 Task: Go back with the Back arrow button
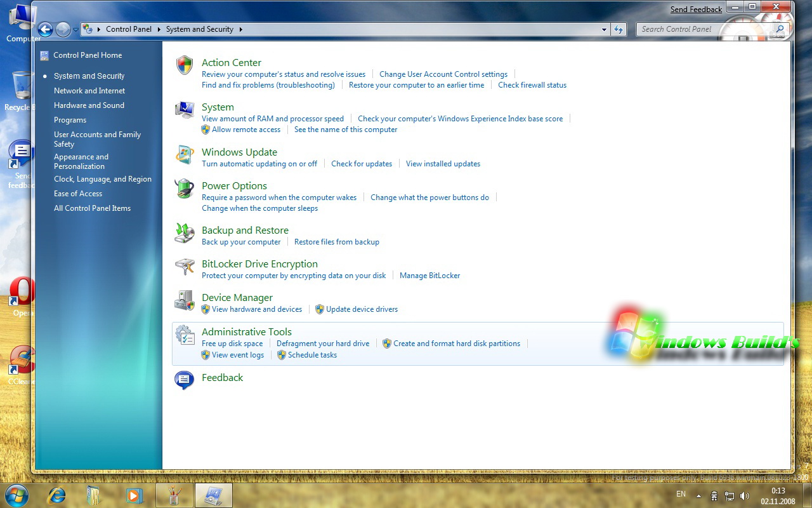coord(45,29)
